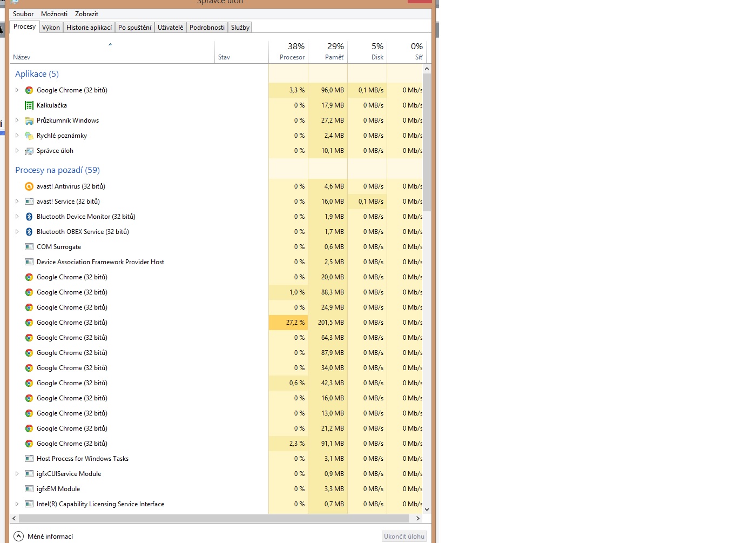Click the Chrome icon of the 27,2 % row
756x543 pixels.
coord(29,323)
